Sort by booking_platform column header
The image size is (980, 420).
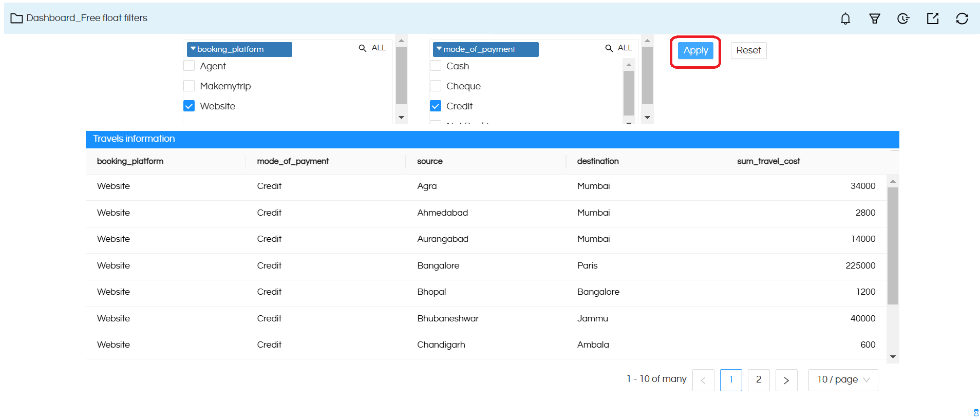[130, 161]
